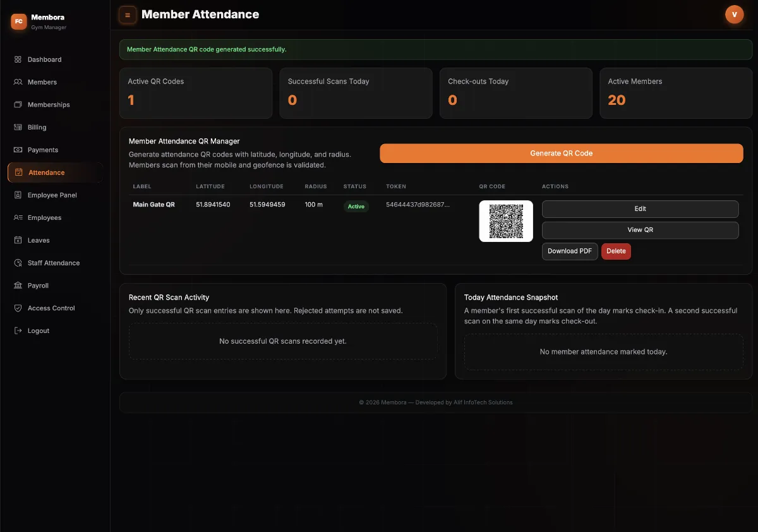758x532 pixels.
Task: Click the Member Attendance QR Manager heading
Action: (184, 141)
